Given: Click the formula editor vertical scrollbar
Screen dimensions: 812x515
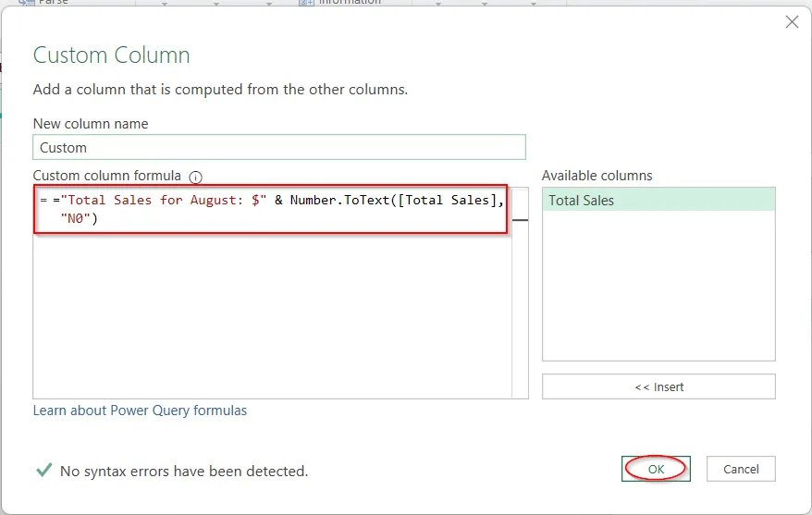Looking at the screenshot, I should [x=520, y=292].
